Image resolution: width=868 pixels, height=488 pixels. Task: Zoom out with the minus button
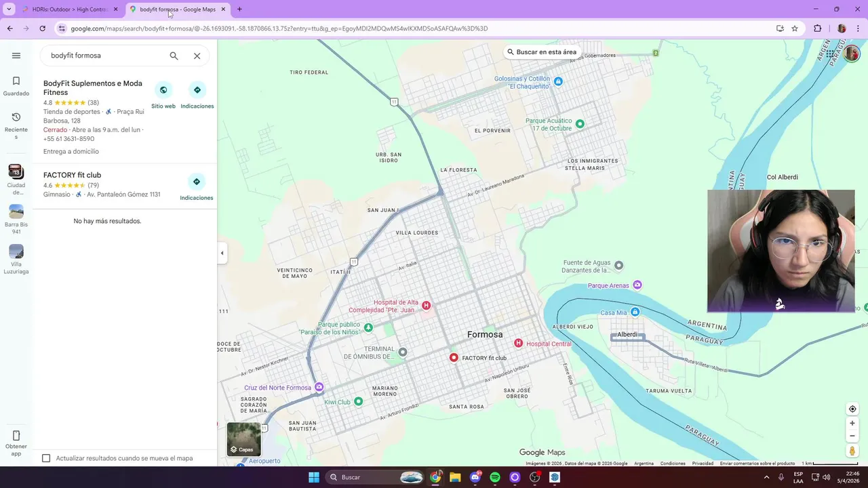tap(852, 436)
